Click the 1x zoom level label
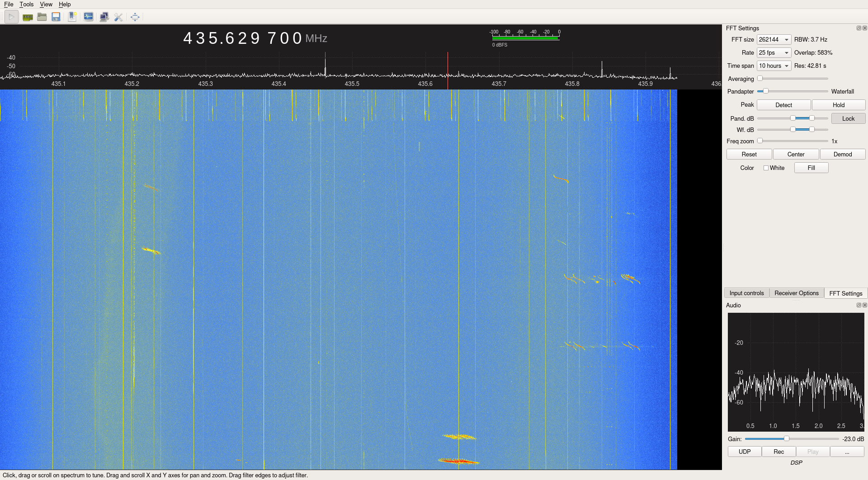The image size is (868, 480). pos(835,141)
